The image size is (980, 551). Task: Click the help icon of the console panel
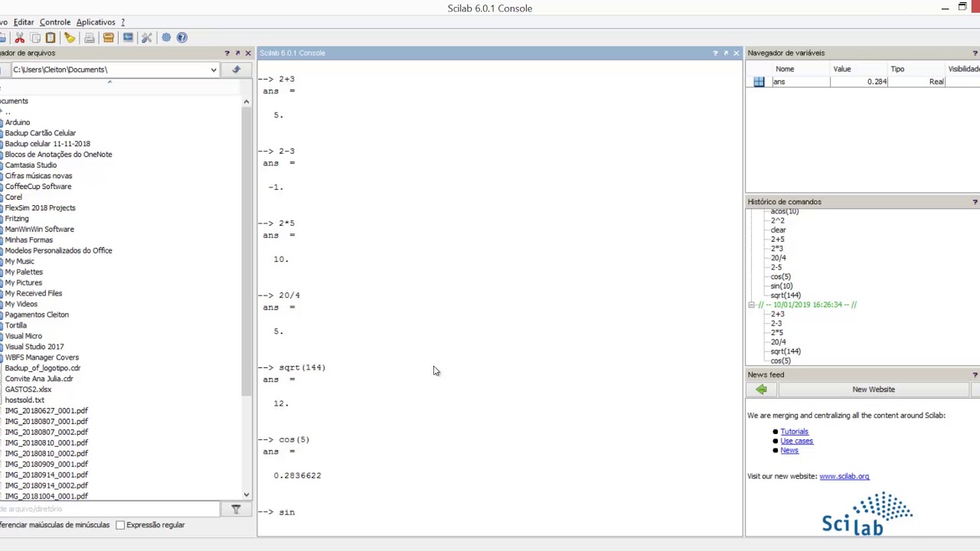pyautogui.click(x=715, y=53)
